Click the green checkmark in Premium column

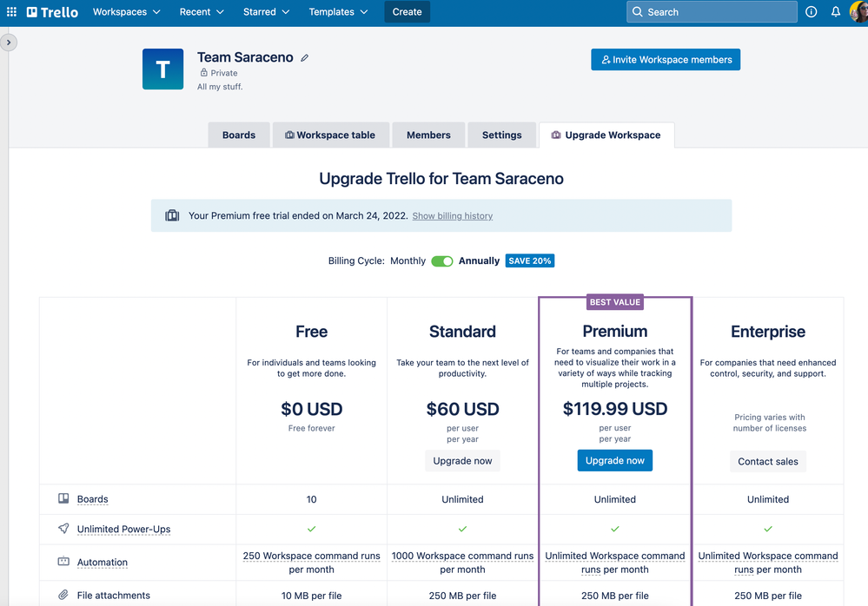[x=615, y=529]
